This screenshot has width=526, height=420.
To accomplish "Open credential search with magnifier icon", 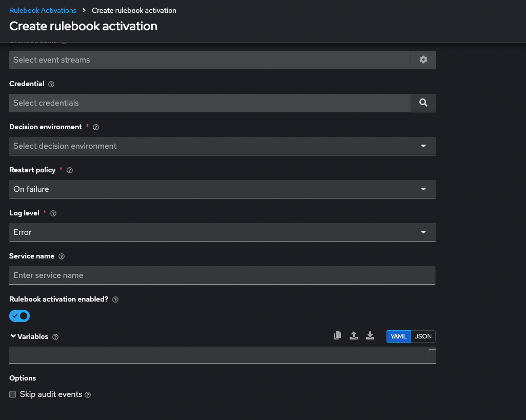I will [x=423, y=103].
